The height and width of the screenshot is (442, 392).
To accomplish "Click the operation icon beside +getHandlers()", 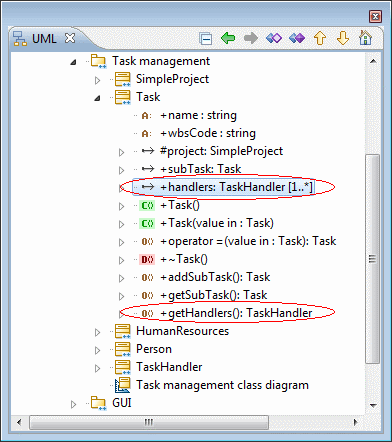I will [147, 313].
